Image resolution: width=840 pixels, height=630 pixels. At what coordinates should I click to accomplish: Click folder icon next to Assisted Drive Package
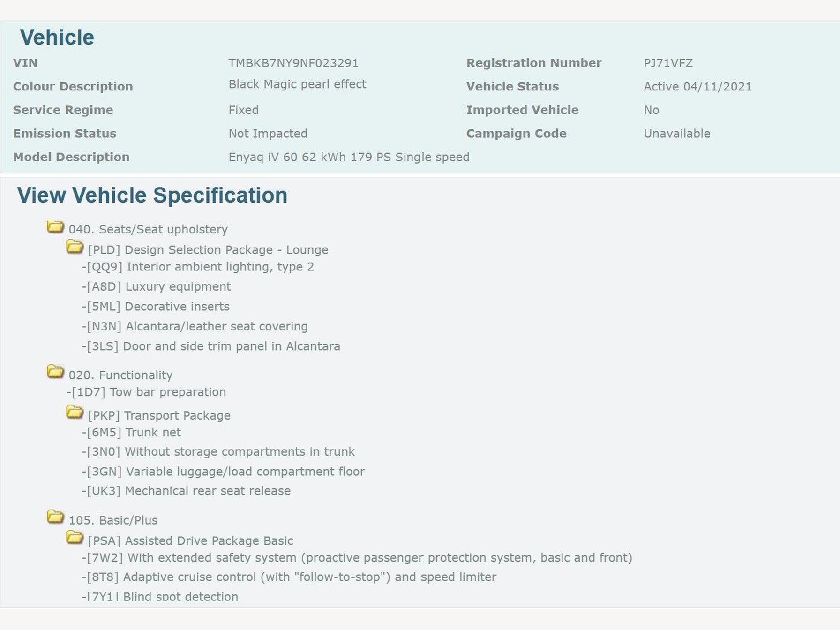pos(75,538)
